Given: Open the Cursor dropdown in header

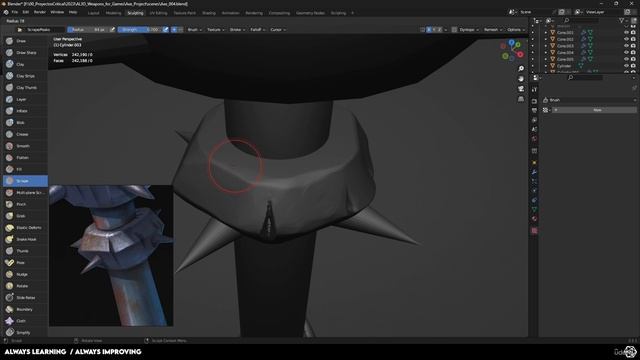Looking at the screenshot, I should pos(278,30).
